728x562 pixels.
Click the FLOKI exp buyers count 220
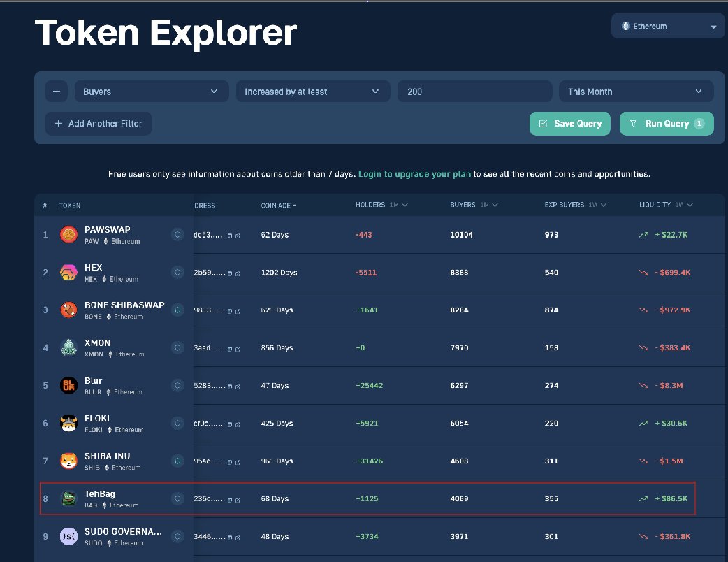click(551, 423)
